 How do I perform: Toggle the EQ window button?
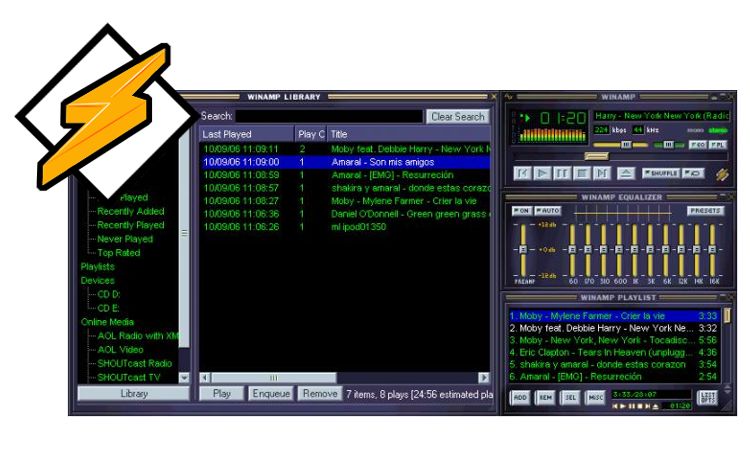(x=697, y=144)
